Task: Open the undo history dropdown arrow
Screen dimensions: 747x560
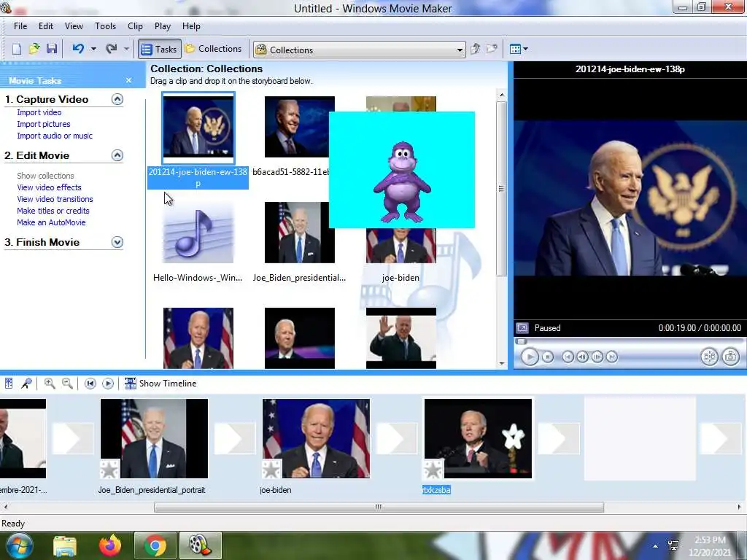Action: pos(93,49)
